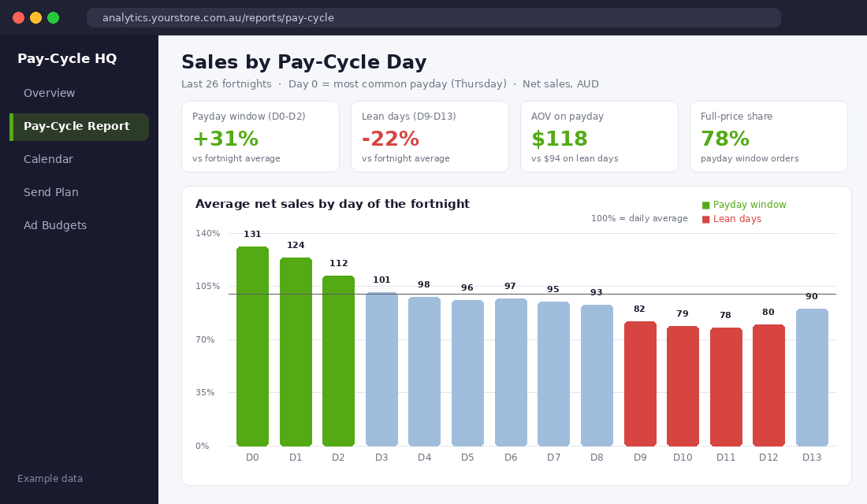Select the blue D6 bar
The height and width of the screenshot is (504, 867).
[x=511, y=372]
